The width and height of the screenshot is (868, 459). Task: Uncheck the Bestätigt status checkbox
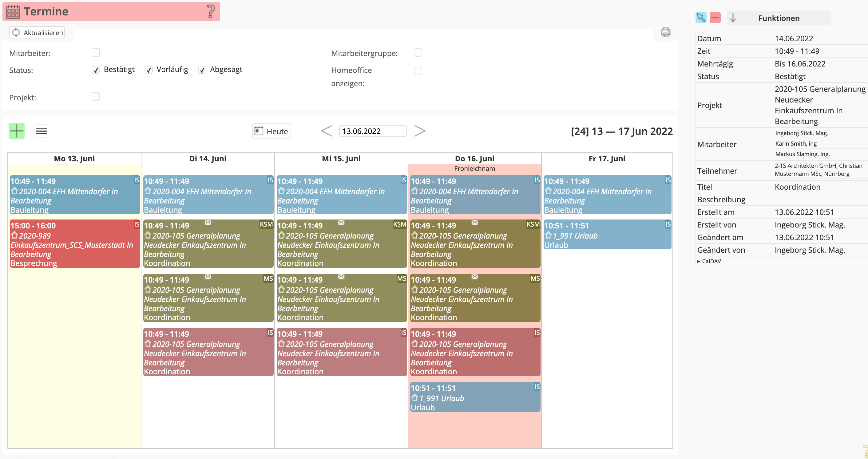[x=96, y=70]
